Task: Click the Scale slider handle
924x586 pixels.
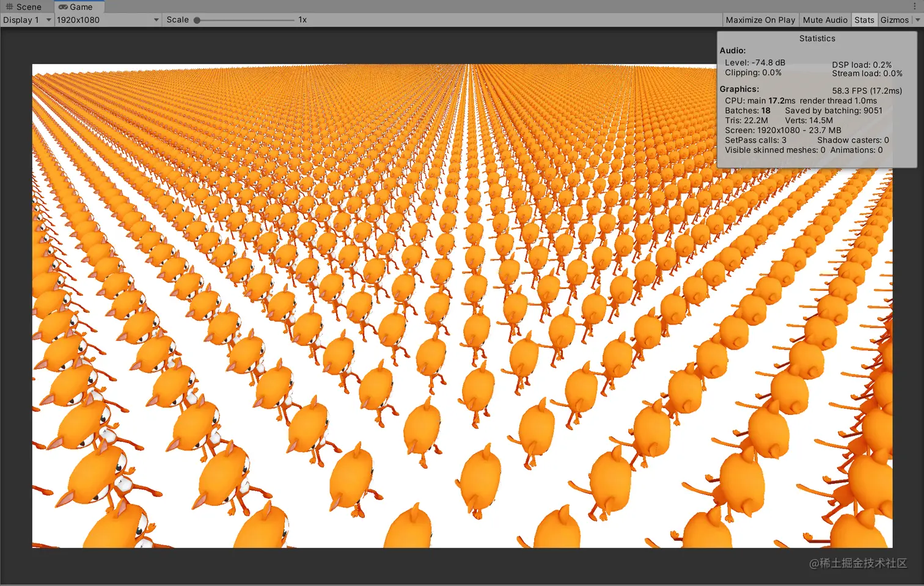Action: click(197, 20)
